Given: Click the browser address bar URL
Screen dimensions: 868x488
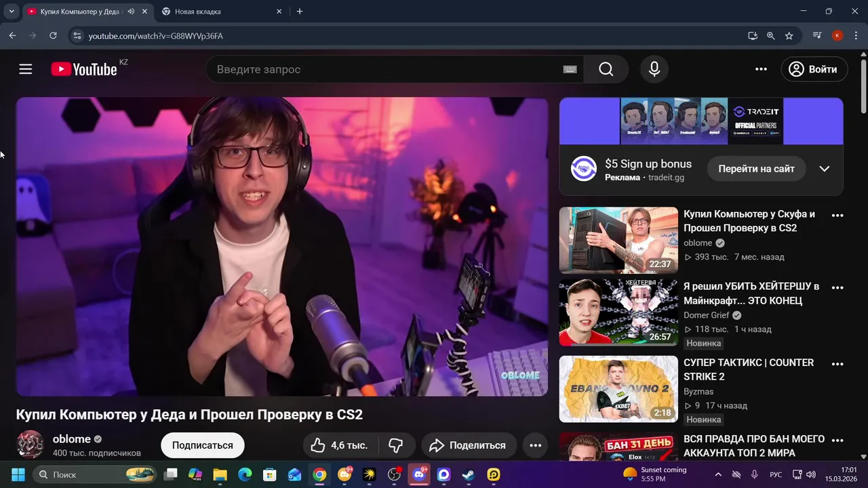Looking at the screenshot, I should coord(155,35).
